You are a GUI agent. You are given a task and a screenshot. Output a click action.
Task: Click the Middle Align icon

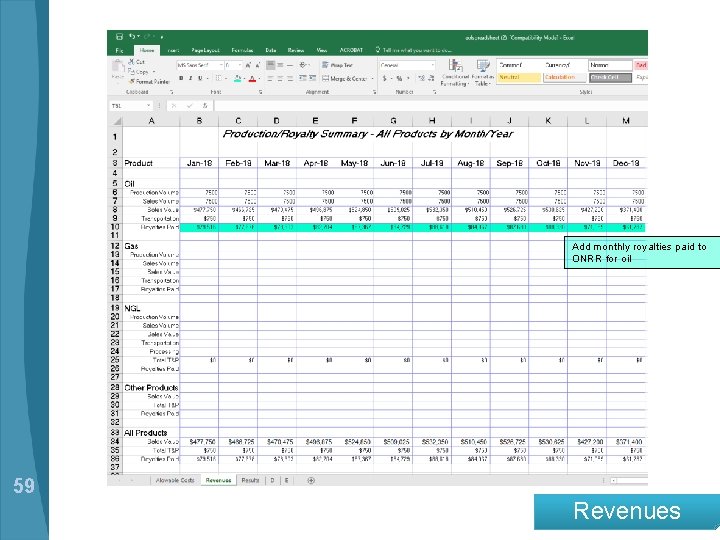click(280, 65)
